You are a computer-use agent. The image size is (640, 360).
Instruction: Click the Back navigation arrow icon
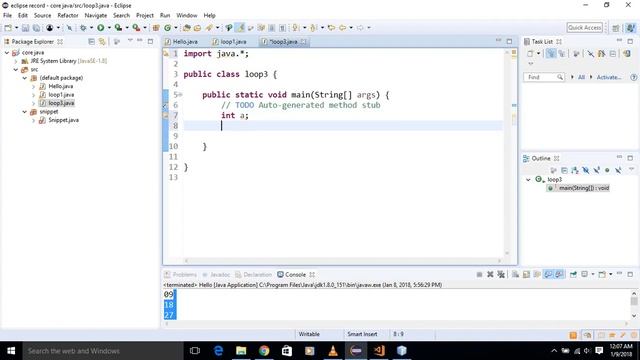pyautogui.click(x=342, y=28)
